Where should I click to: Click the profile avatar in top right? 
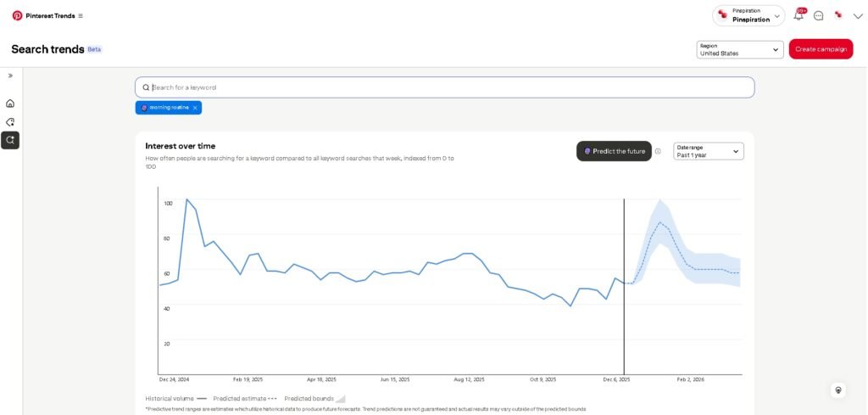[838, 15]
